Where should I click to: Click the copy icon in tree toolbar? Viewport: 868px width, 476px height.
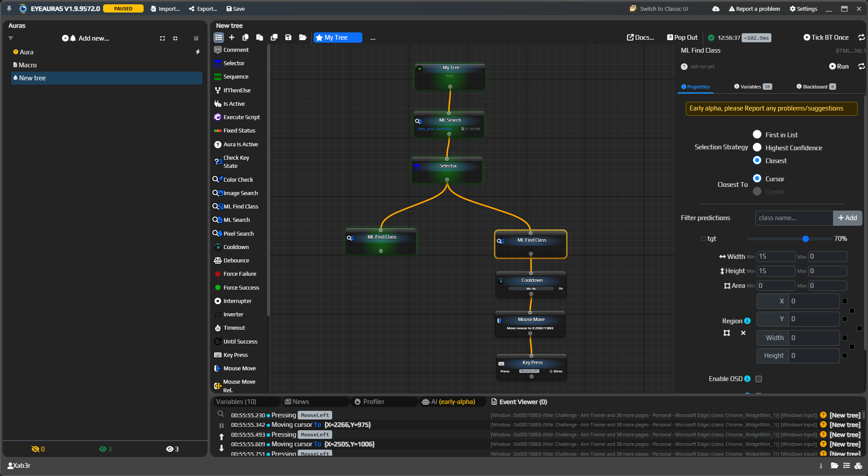click(x=245, y=38)
